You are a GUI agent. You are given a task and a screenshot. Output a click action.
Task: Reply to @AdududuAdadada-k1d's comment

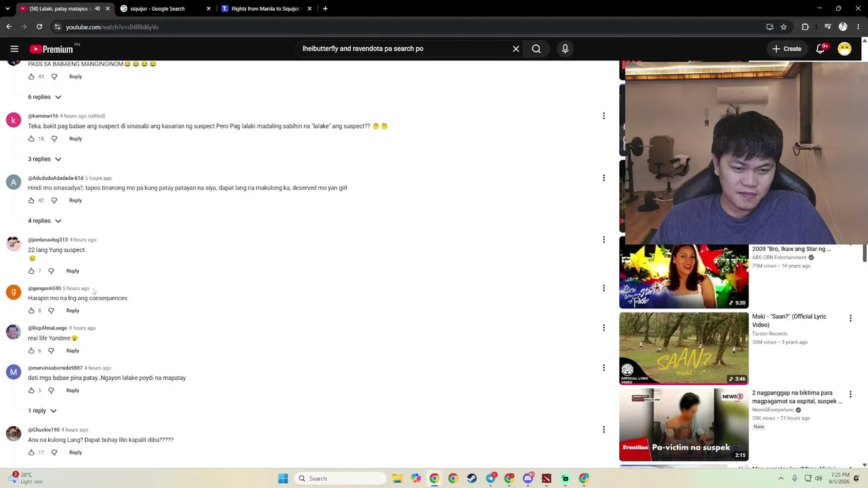pos(75,200)
